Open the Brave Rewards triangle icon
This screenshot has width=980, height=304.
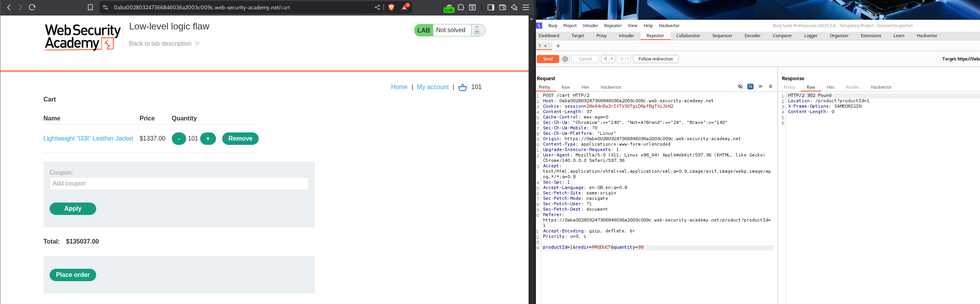point(404,7)
